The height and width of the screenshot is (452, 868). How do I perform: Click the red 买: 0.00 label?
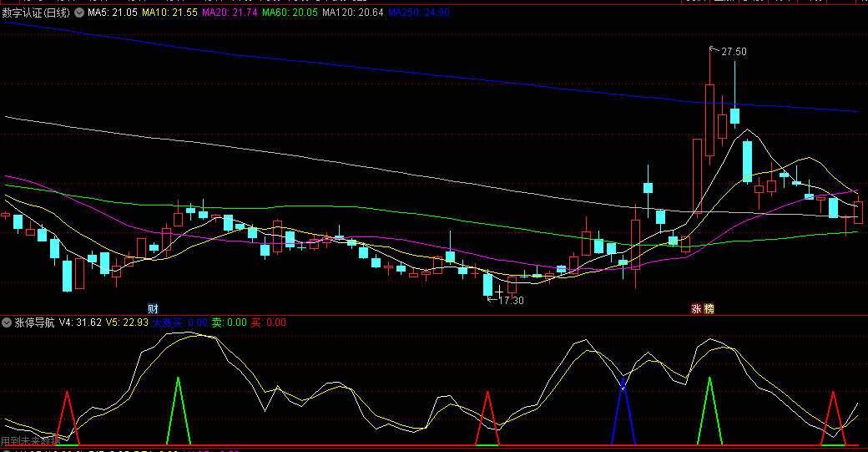point(269,322)
